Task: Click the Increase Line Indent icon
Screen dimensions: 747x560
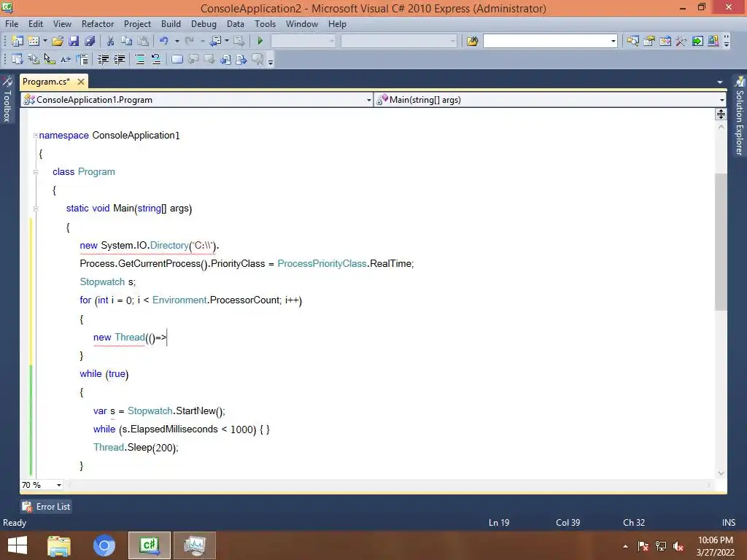Action: pyautogui.click(x=119, y=59)
